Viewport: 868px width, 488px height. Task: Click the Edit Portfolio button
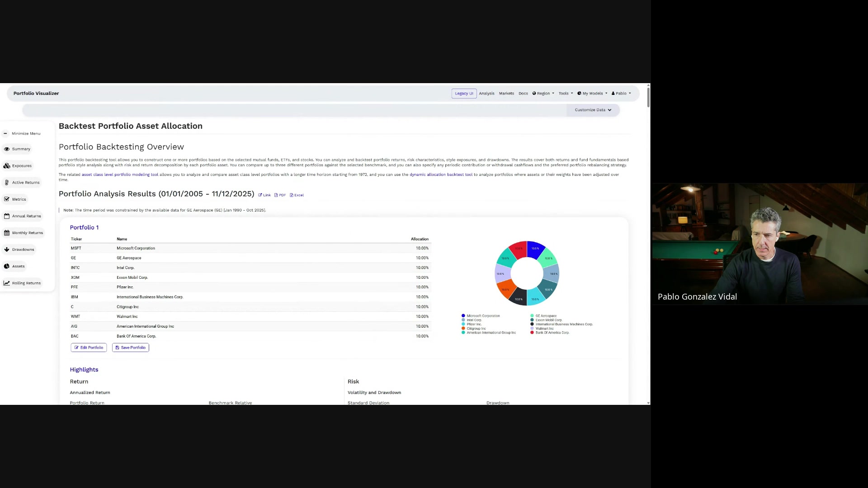tap(89, 347)
